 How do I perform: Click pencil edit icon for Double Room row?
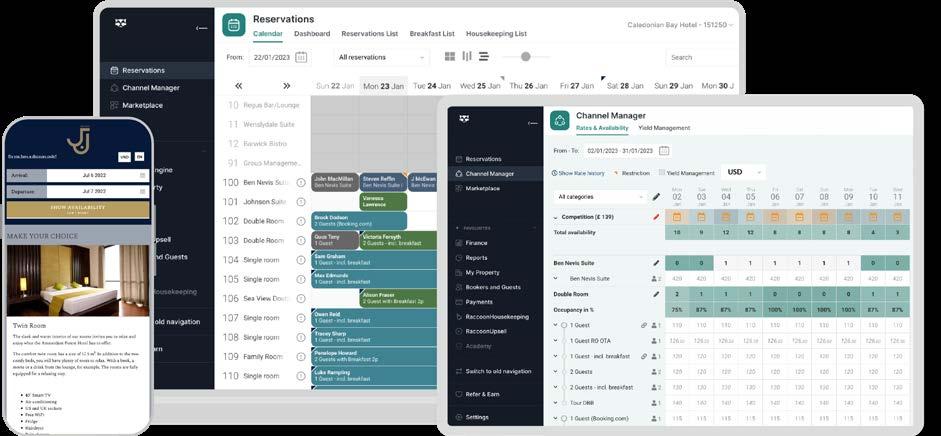pyautogui.click(x=656, y=294)
